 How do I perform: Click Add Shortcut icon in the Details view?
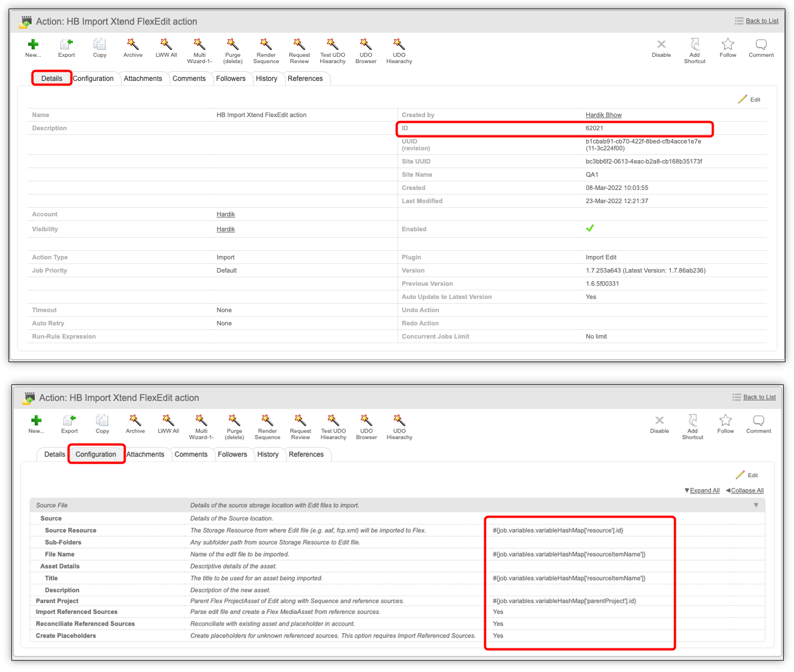pyautogui.click(x=694, y=45)
